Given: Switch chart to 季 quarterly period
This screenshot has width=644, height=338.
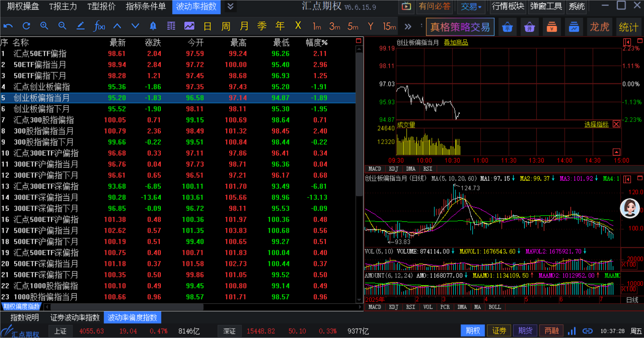Looking at the screenshot, I should pos(262,26).
